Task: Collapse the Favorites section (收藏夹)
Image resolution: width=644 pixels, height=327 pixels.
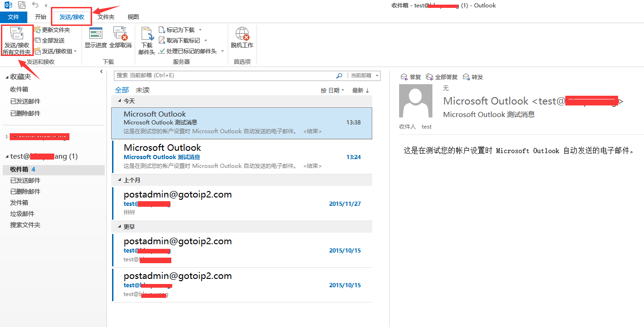Action: pos(6,77)
